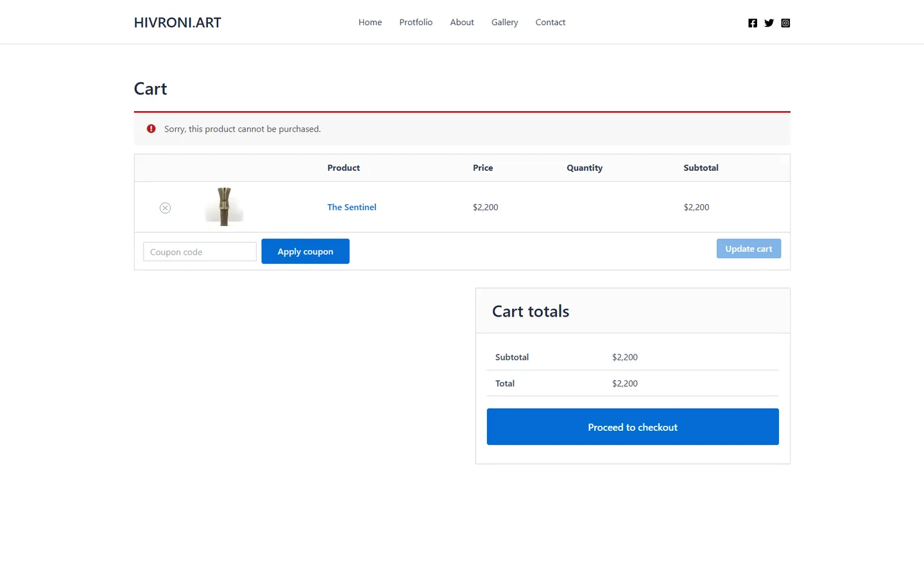Screen dimensions: 924x578
Task: Click the Price column header
Action: click(483, 168)
